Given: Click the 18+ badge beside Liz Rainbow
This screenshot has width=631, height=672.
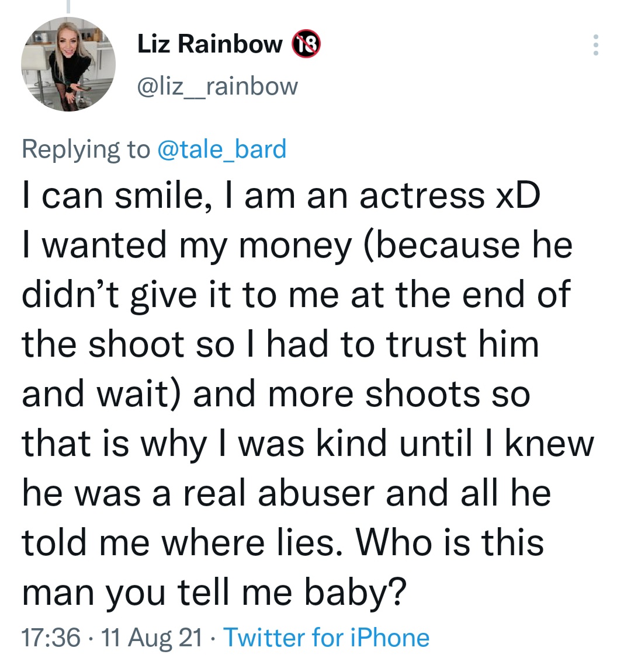Looking at the screenshot, I should pyautogui.click(x=307, y=44).
